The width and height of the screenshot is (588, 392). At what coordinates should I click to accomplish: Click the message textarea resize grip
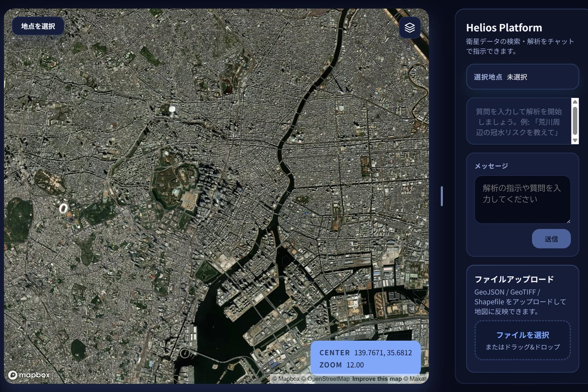pyautogui.click(x=568, y=221)
